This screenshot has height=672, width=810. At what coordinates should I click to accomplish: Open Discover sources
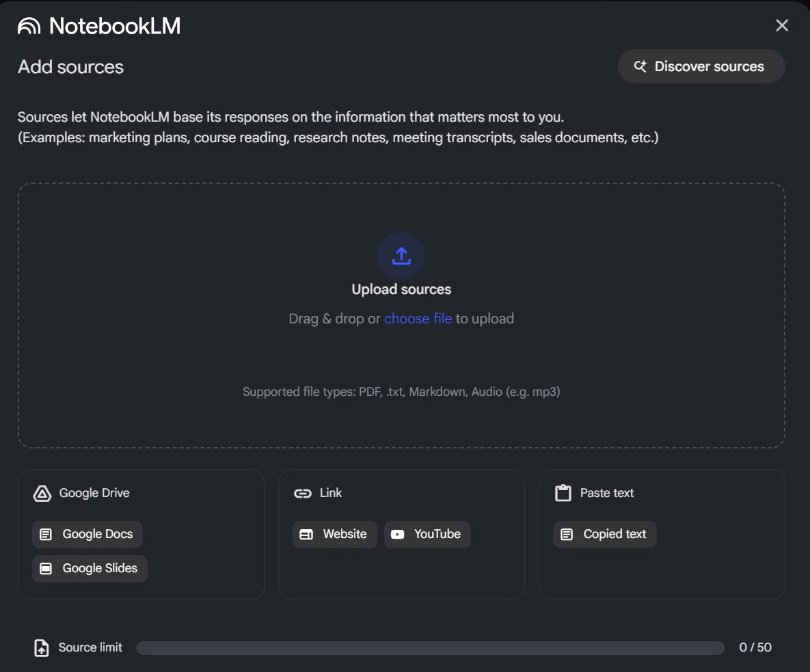click(x=701, y=66)
